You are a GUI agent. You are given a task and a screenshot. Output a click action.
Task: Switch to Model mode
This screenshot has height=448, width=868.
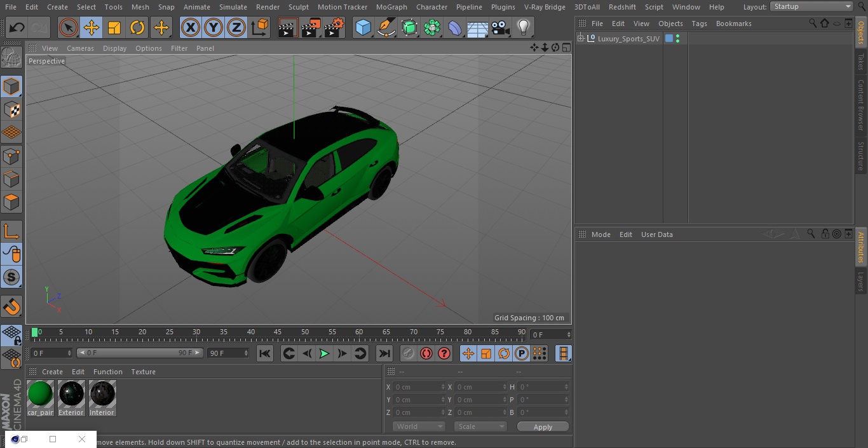[11, 86]
